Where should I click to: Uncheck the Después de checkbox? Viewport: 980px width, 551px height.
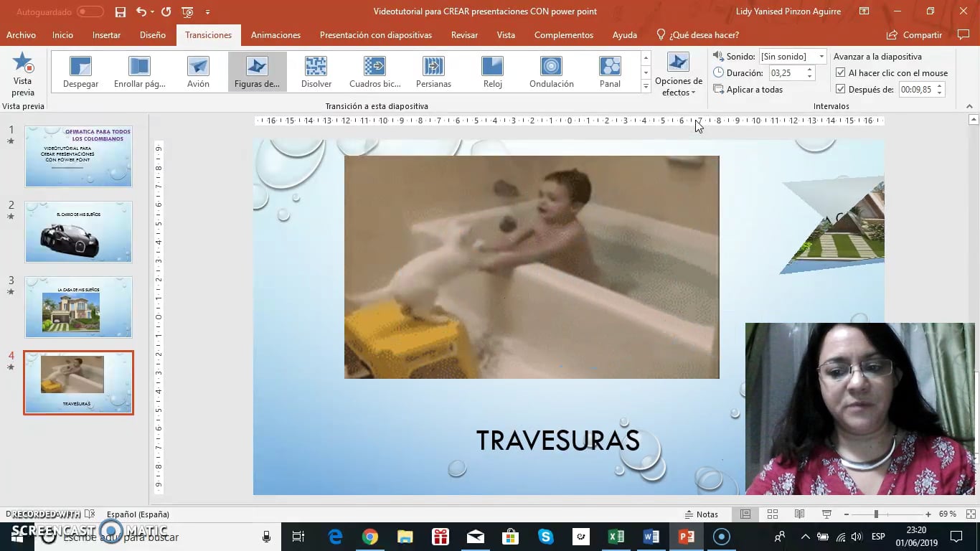coord(841,89)
